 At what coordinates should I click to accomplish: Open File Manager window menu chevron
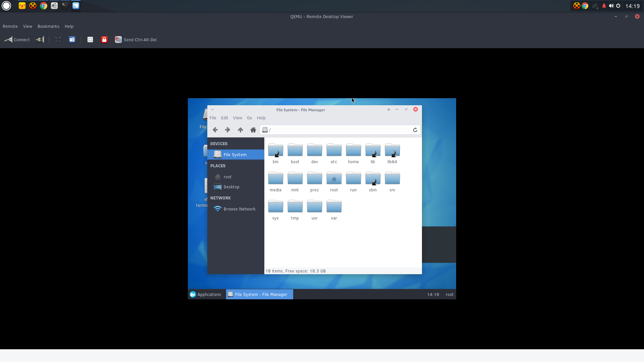tap(212, 110)
